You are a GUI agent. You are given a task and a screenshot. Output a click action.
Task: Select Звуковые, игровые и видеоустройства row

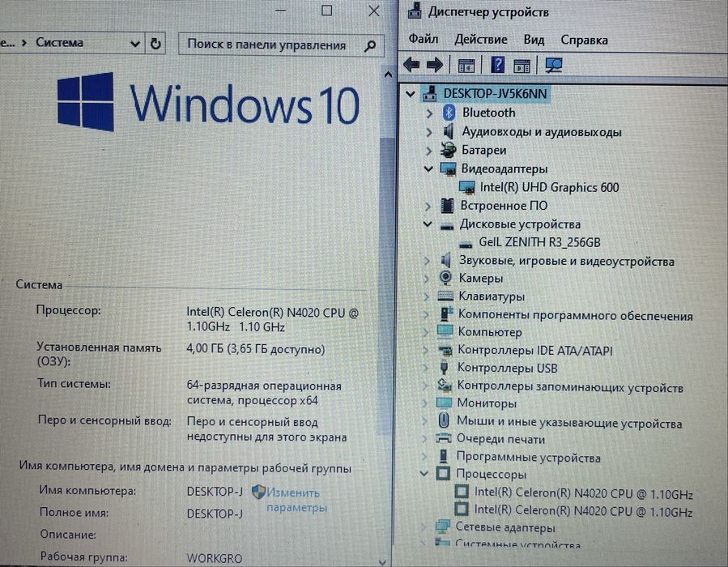566,261
